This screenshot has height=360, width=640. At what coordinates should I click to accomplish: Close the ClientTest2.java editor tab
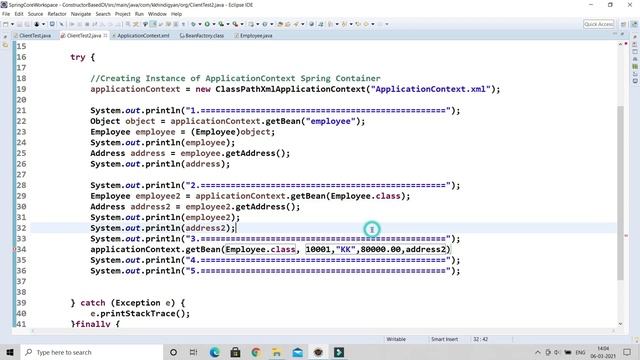point(105,36)
